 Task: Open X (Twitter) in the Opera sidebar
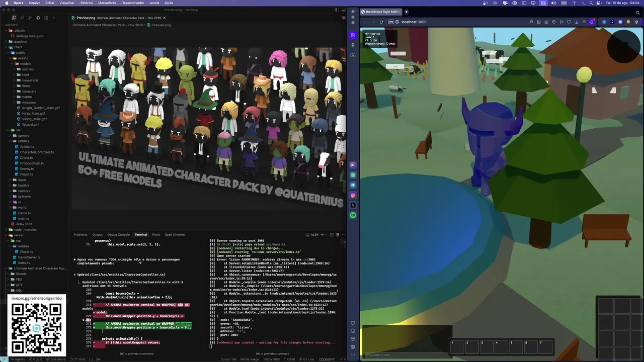tap(353, 205)
